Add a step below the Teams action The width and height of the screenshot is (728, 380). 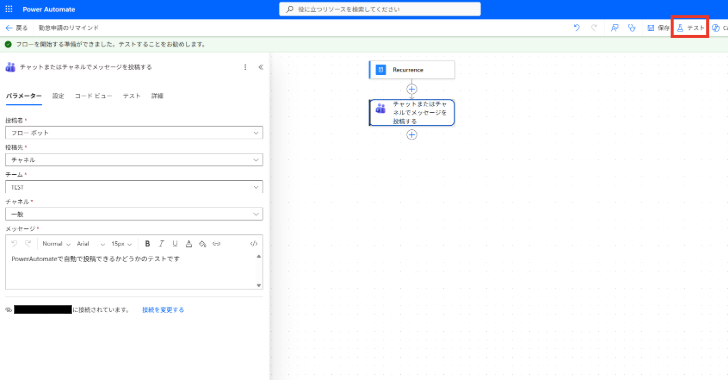pyautogui.click(x=411, y=135)
